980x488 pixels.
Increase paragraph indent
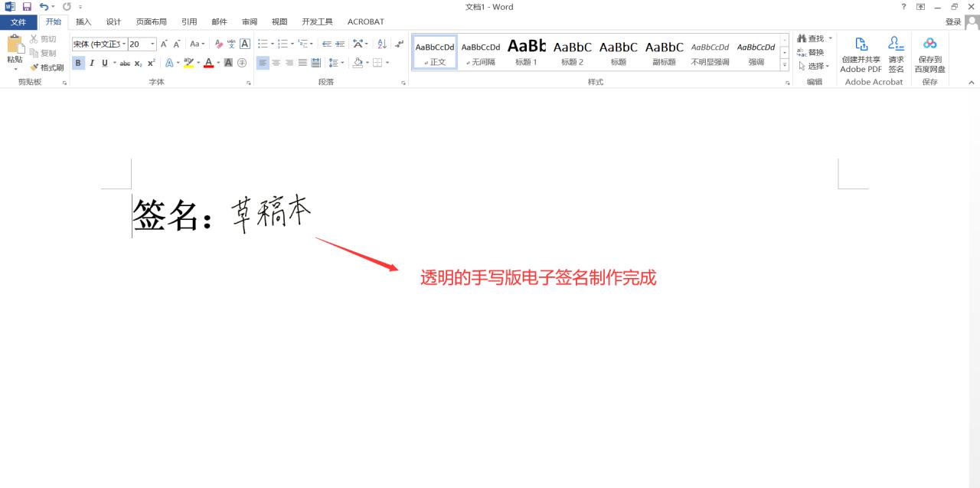341,44
